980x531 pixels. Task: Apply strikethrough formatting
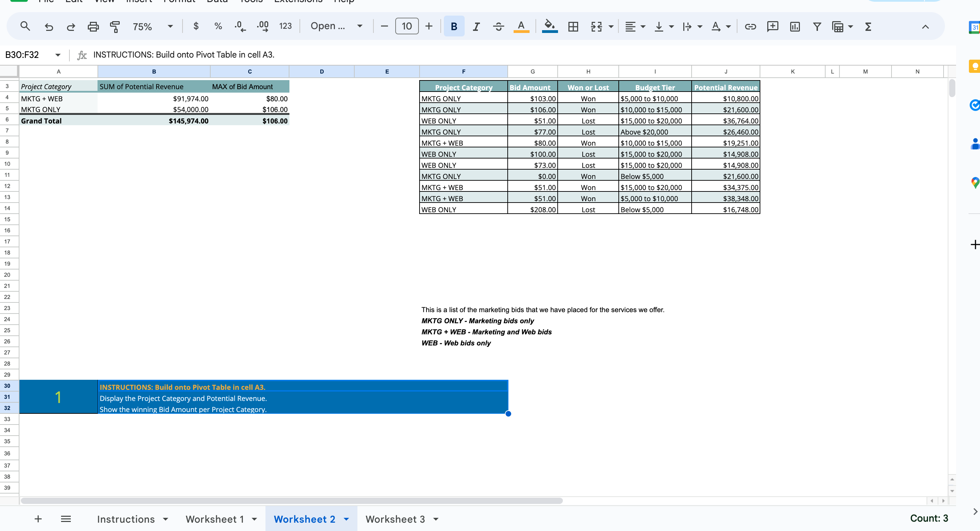(x=498, y=26)
